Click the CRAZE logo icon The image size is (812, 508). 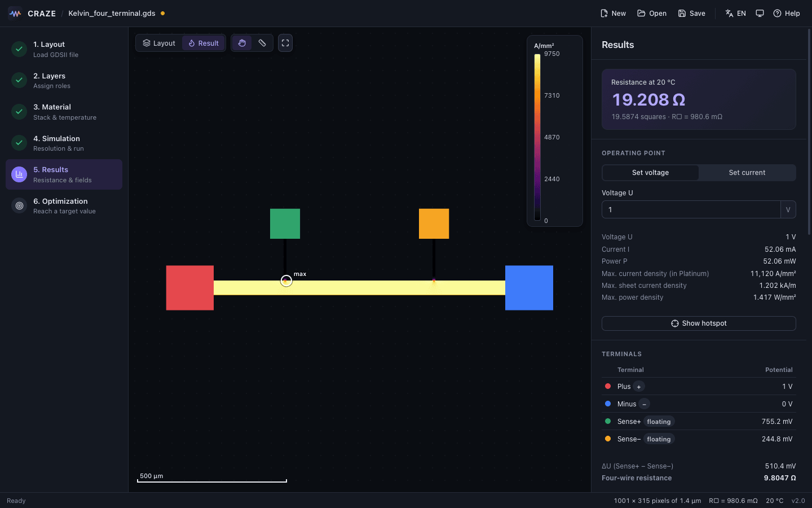tap(15, 14)
